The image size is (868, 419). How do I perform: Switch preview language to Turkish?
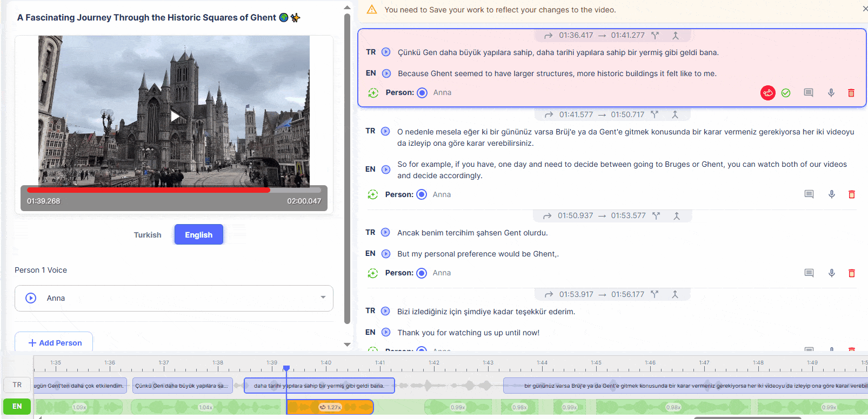point(148,235)
